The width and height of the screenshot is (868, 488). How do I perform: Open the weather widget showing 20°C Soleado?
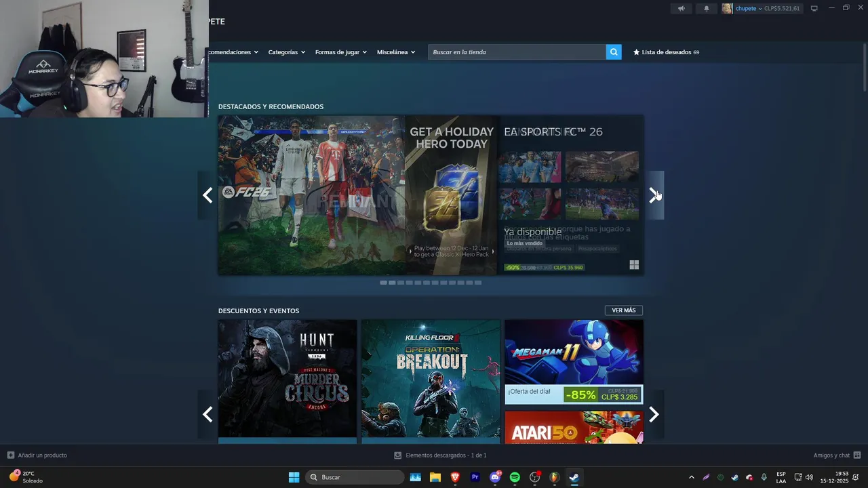pyautogui.click(x=26, y=476)
